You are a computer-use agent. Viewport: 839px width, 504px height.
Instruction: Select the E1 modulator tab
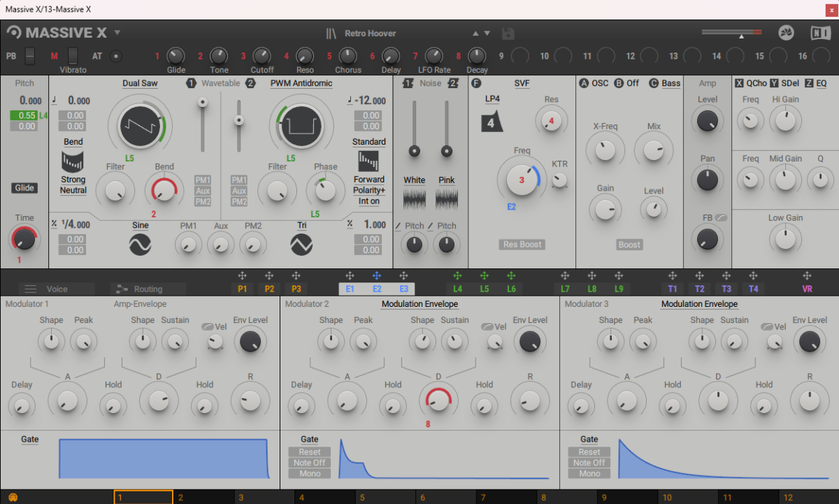point(350,289)
